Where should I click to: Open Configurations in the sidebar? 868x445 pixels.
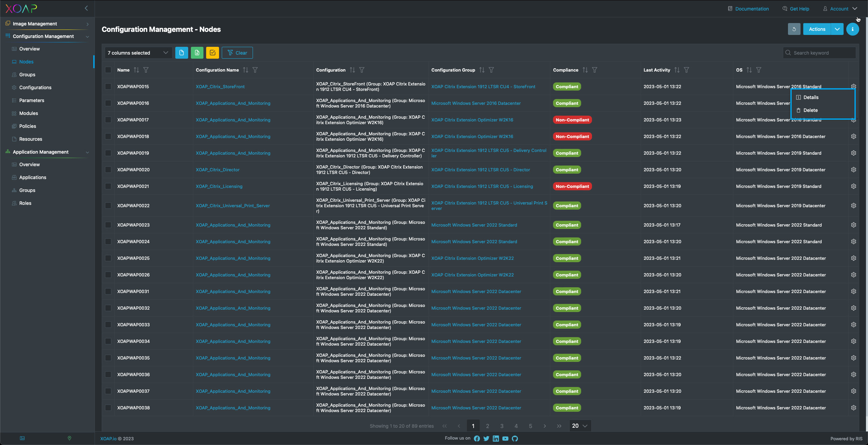[35, 88]
